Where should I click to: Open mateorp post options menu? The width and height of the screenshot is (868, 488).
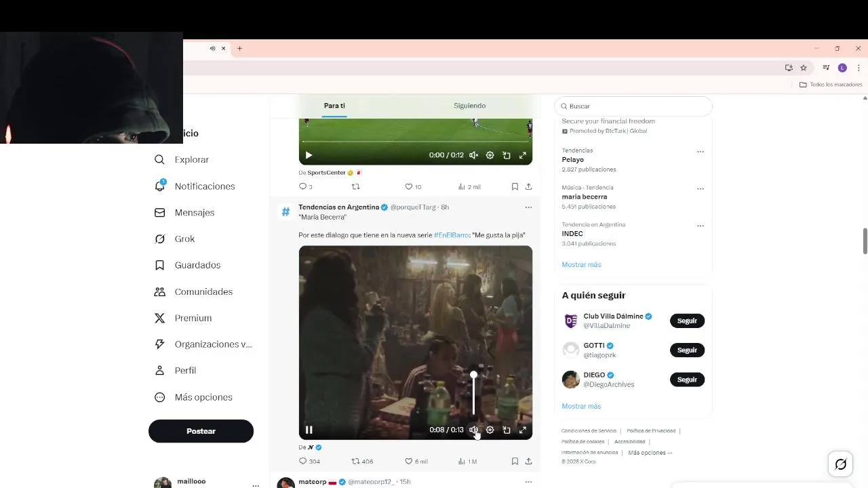[528, 482]
